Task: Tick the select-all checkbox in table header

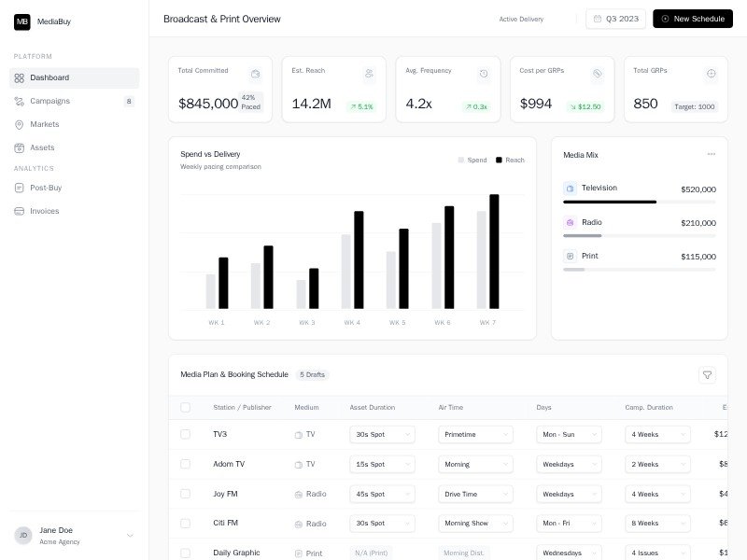Action: [x=185, y=407]
